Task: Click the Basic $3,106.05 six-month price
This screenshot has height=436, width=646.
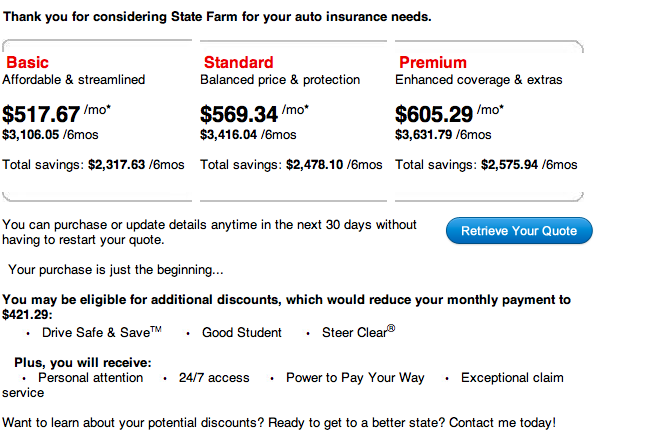Action: [x=30, y=135]
